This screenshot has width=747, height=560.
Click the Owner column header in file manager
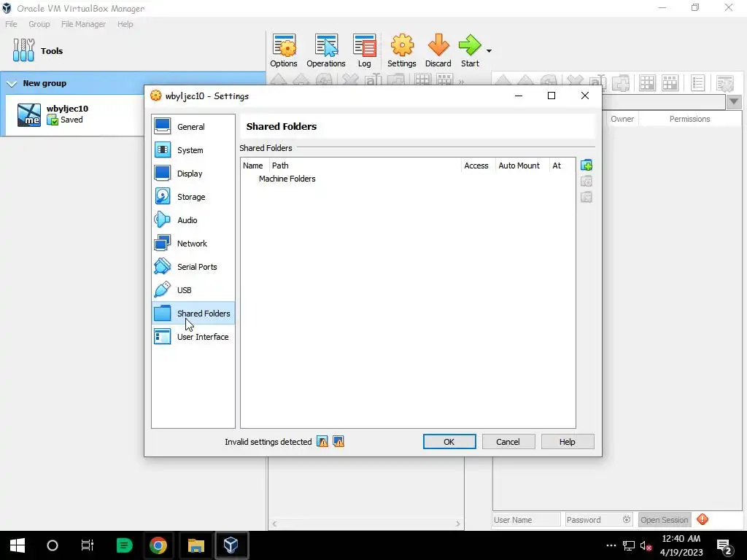pos(622,119)
